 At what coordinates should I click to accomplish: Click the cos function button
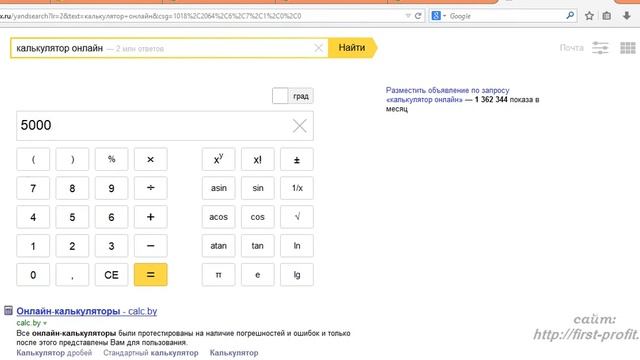tap(258, 217)
